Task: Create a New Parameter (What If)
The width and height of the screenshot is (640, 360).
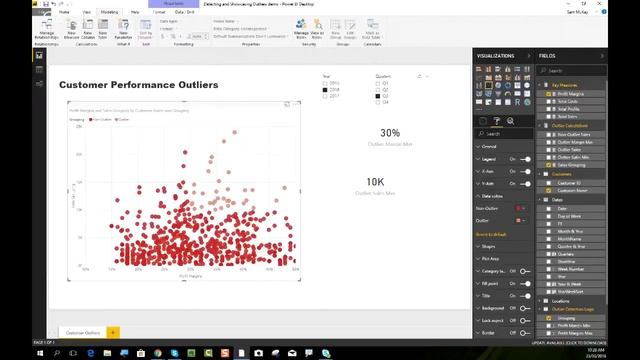Action: click(123, 29)
